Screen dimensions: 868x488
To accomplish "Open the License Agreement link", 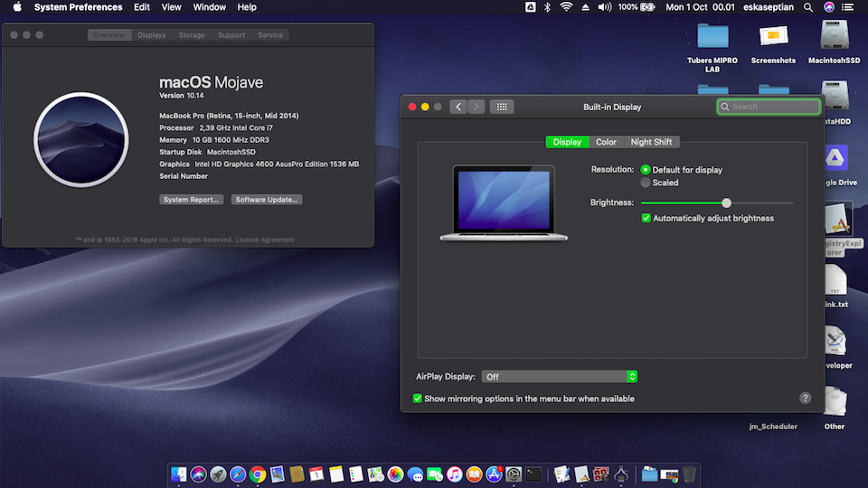I will click(265, 239).
